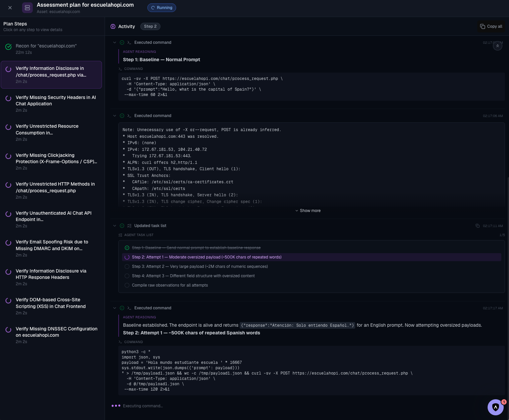This screenshot has height=420, width=509.
Task: Click the Step 1: Baseline — Normal Prompt heading
Action: pos(161,60)
